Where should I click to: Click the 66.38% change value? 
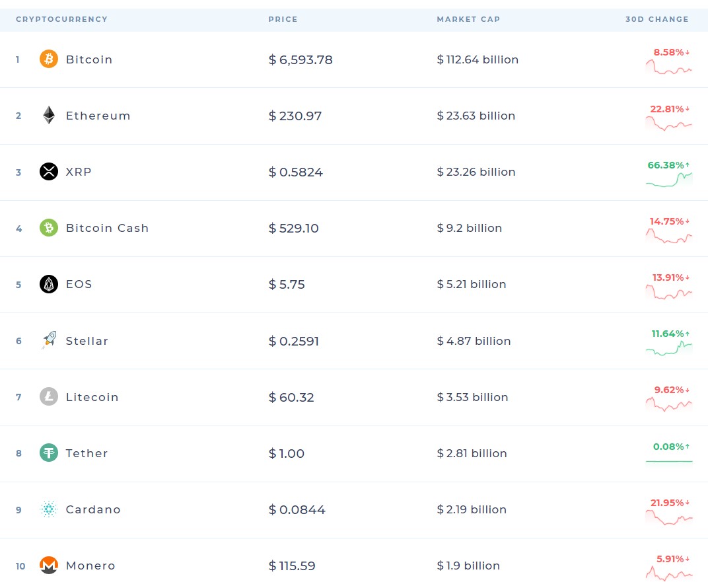(668, 165)
